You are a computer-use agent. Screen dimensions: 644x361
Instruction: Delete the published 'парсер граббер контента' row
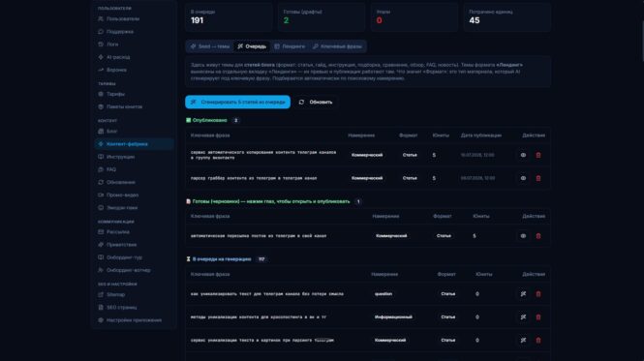538,178
